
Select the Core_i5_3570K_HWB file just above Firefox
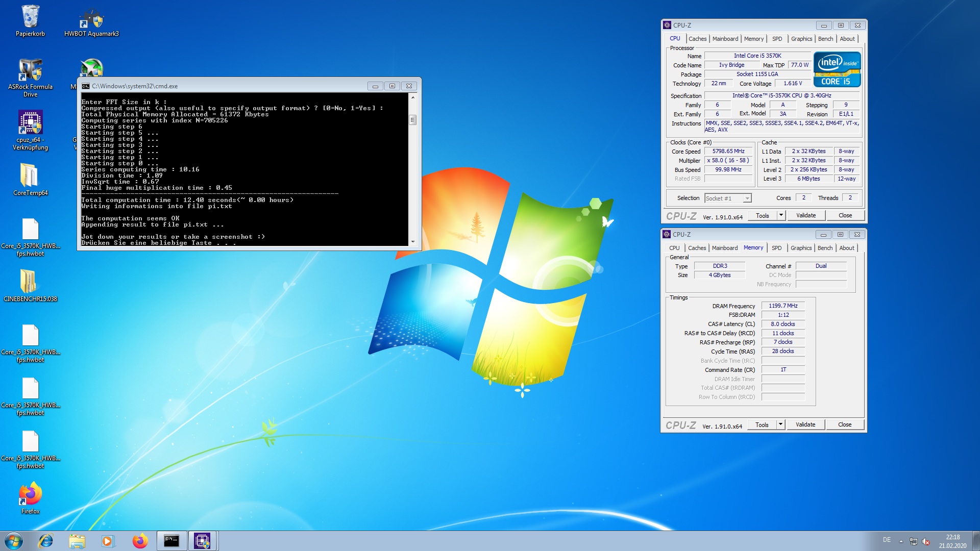[x=30, y=449]
